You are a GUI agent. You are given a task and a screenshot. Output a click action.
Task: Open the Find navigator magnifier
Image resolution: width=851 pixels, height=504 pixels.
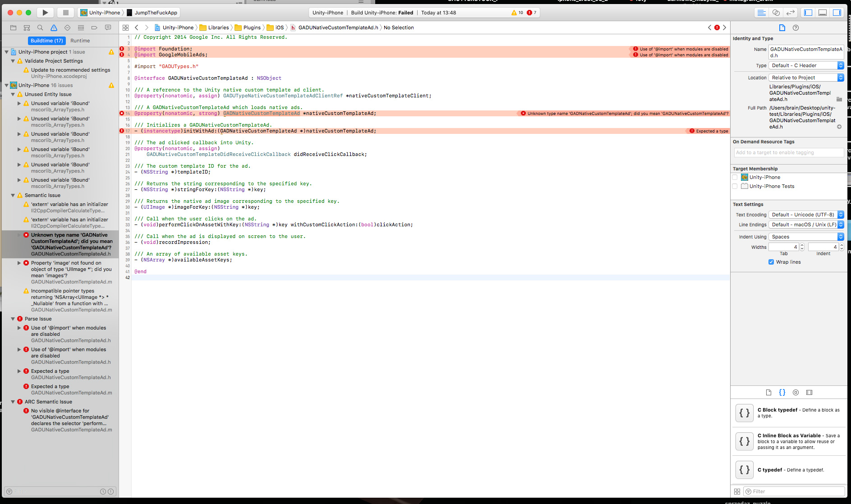pos(40,27)
